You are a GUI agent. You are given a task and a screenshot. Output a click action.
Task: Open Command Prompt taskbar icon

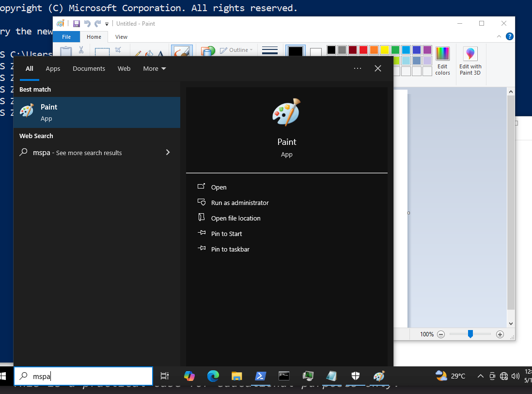pyautogui.click(x=284, y=376)
